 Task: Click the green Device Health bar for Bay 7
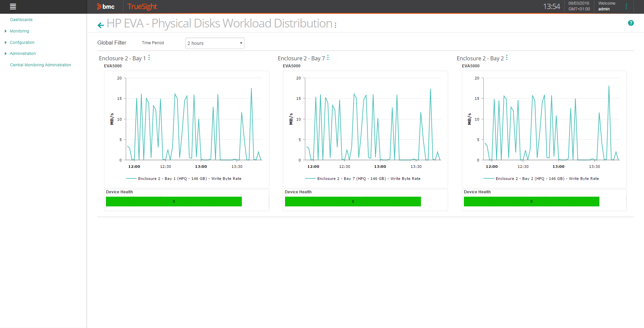353,201
